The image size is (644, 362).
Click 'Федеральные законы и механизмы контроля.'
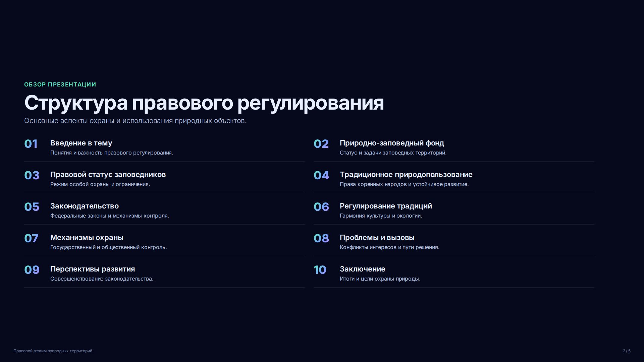click(110, 216)
